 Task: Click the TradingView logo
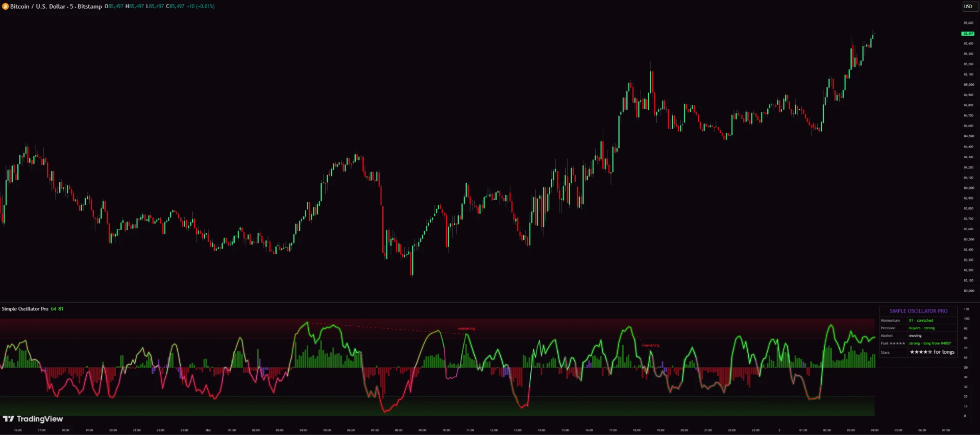33,419
